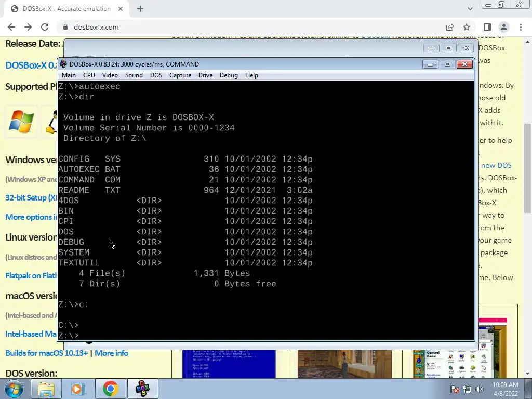Open Chrome side panel icon
Viewport: 532px width, 399px height.
[x=487, y=27]
